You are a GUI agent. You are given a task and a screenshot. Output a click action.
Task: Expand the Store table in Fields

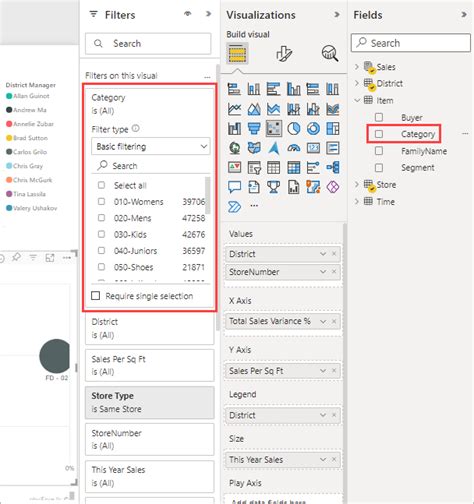357,184
